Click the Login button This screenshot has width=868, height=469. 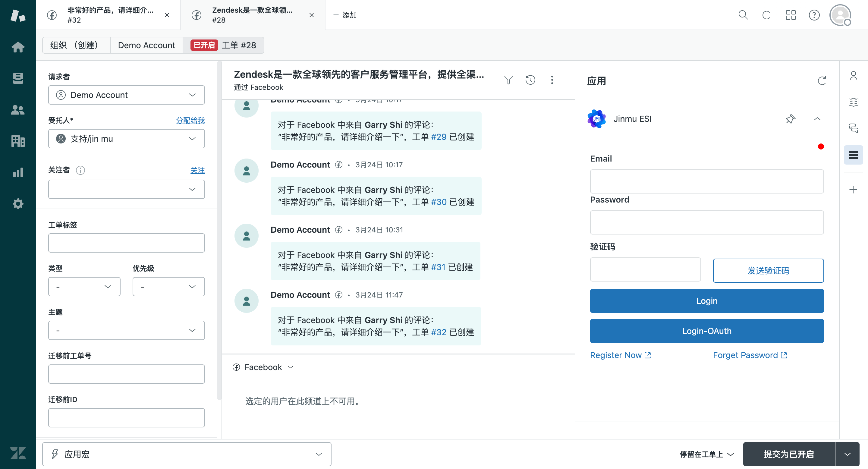pyautogui.click(x=706, y=301)
